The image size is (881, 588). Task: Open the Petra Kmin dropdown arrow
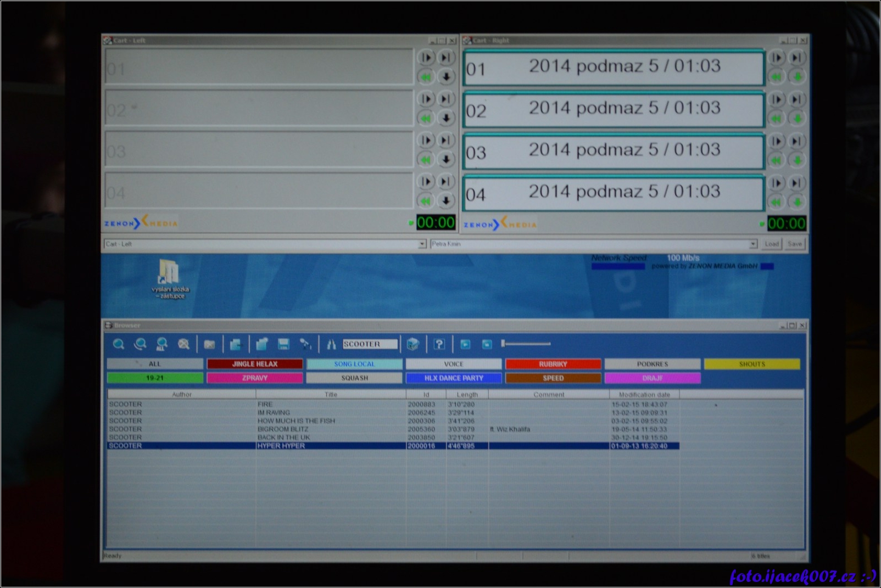click(x=753, y=244)
